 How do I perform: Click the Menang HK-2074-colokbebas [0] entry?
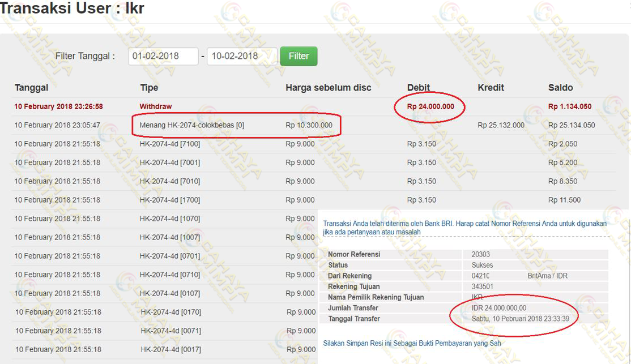[192, 125]
